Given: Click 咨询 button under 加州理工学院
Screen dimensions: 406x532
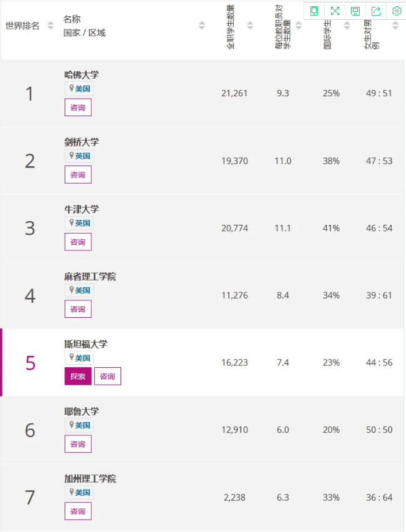Looking at the screenshot, I should click(x=78, y=511).
